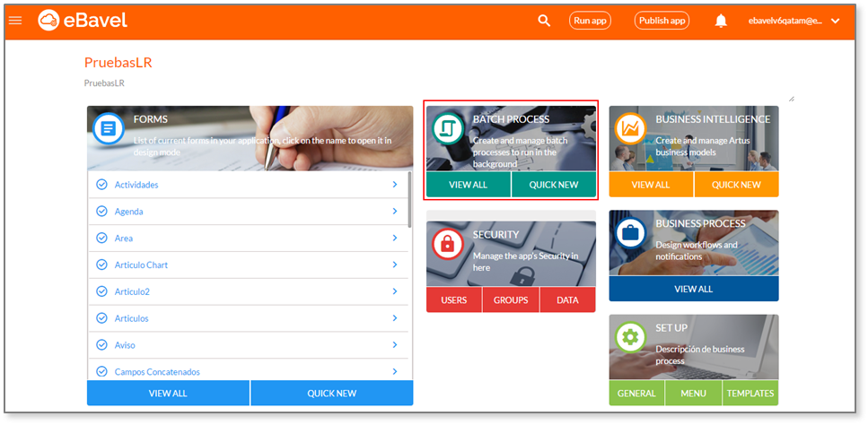Click the check circle icon beside Aviso
868x425 pixels.
pos(101,345)
